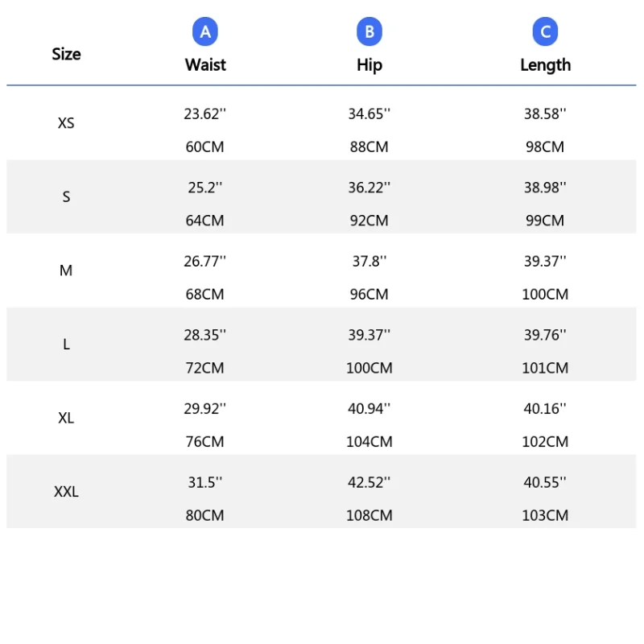Screen dimensions: 644x644
Task: Click the blue circle C icon
Action: pyautogui.click(x=545, y=32)
